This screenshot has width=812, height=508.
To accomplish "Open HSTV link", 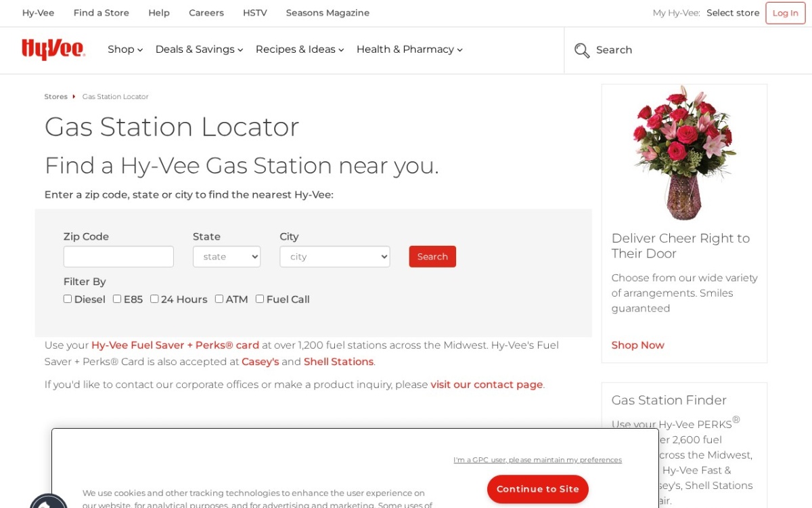I will click(255, 13).
